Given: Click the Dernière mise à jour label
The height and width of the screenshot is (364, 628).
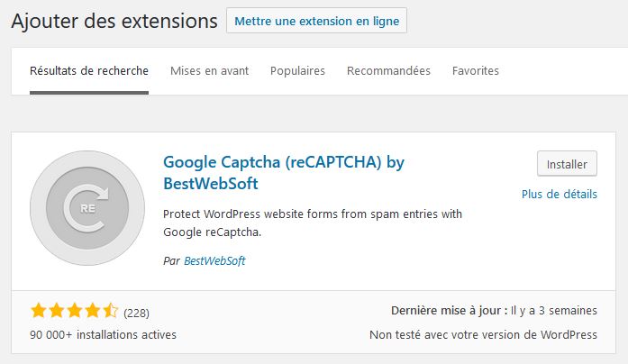Looking at the screenshot, I should (x=450, y=311).
